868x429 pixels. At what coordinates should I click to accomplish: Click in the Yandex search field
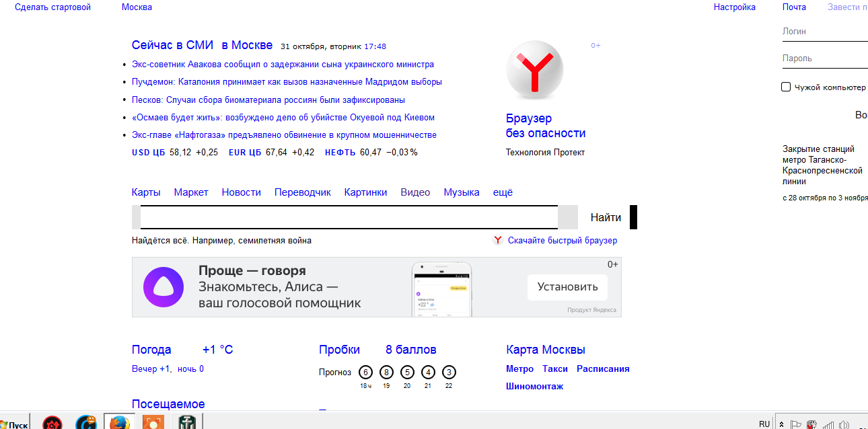click(x=349, y=217)
